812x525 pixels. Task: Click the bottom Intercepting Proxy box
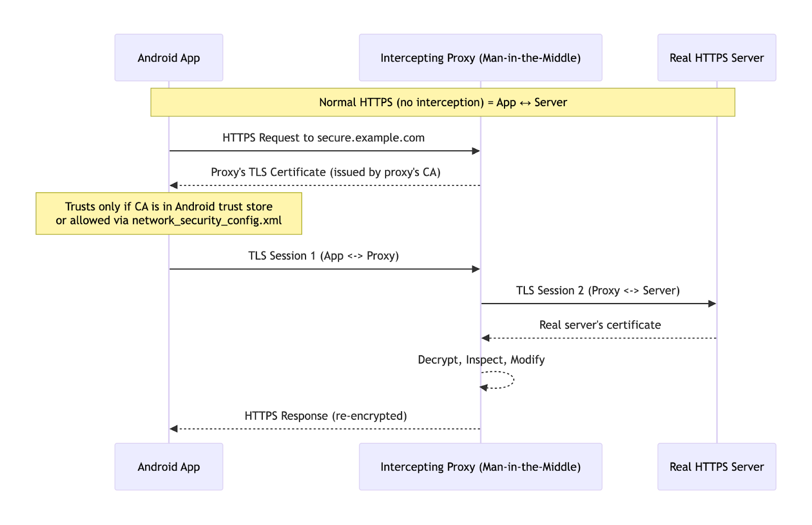click(x=480, y=466)
